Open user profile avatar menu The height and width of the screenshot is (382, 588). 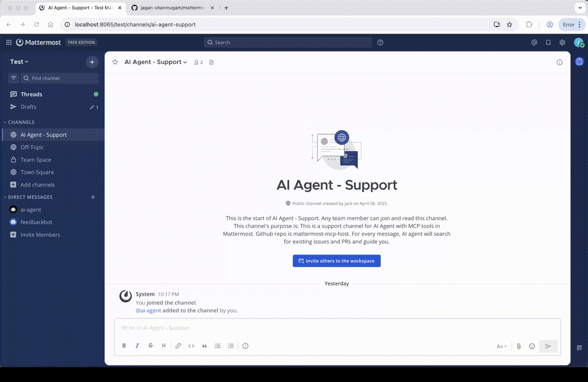click(x=579, y=42)
